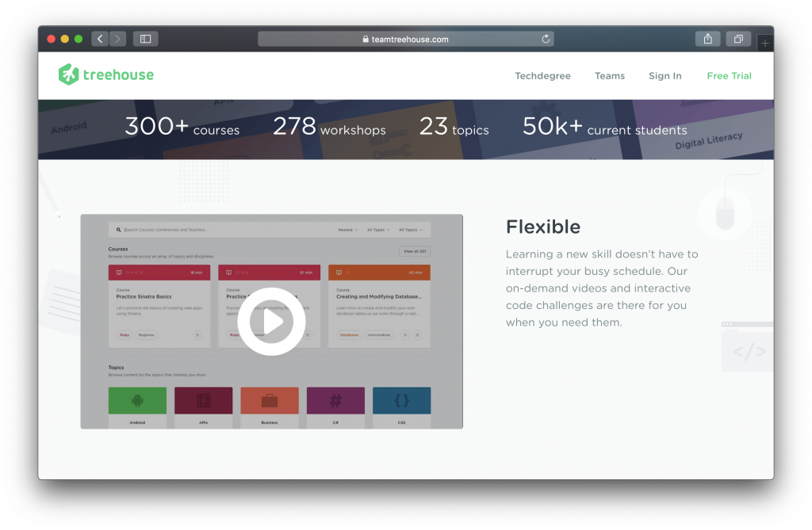Click the teamtreehouse.com address bar
812x530 pixels.
click(405, 39)
